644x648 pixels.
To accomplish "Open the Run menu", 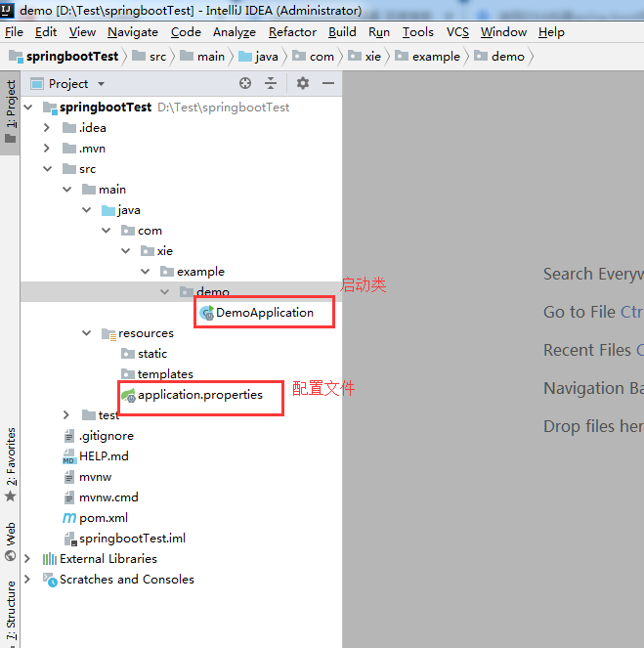I will pyautogui.click(x=379, y=32).
